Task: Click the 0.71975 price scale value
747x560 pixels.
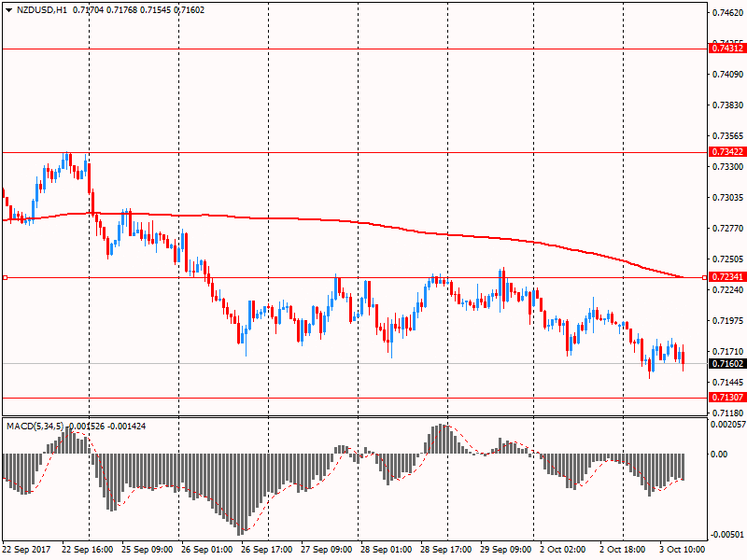Action: click(x=727, y=321)
